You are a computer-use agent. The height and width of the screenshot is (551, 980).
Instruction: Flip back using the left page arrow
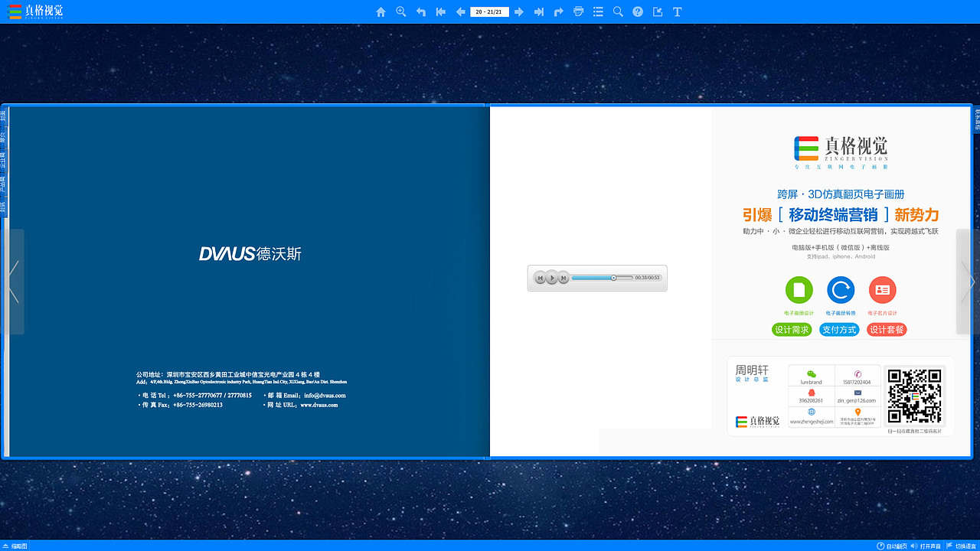pyautogui.click(x=13, y=282)
